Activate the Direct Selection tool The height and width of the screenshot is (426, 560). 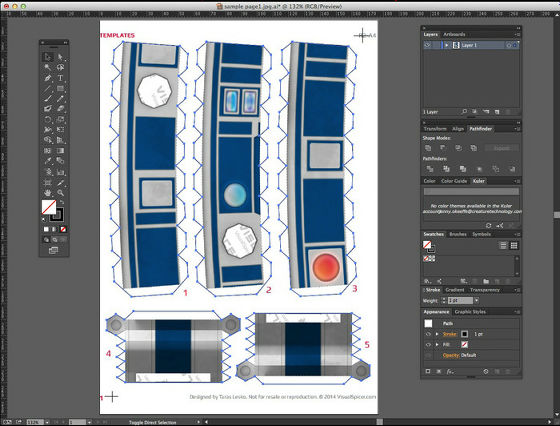(60, 57)
